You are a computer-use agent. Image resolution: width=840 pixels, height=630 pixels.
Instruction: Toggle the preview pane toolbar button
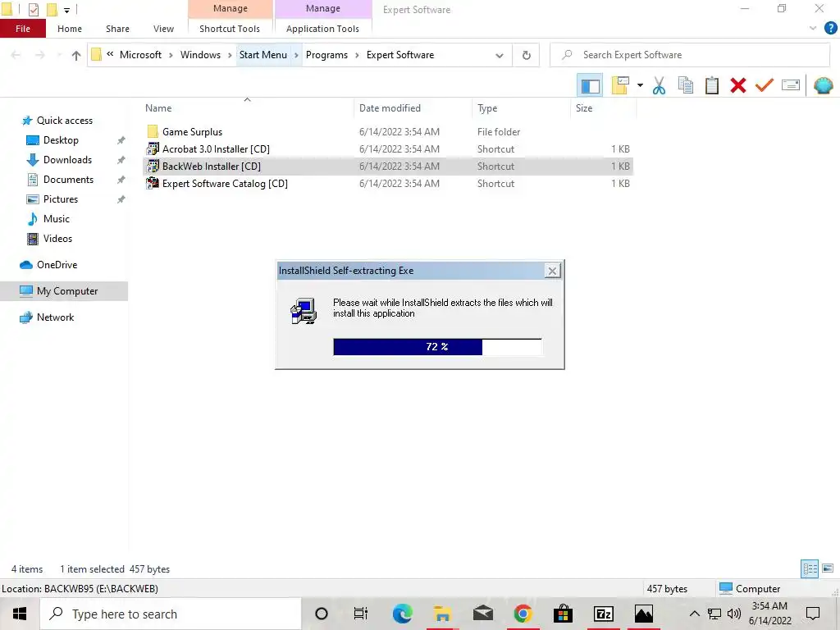pos(590,85)
